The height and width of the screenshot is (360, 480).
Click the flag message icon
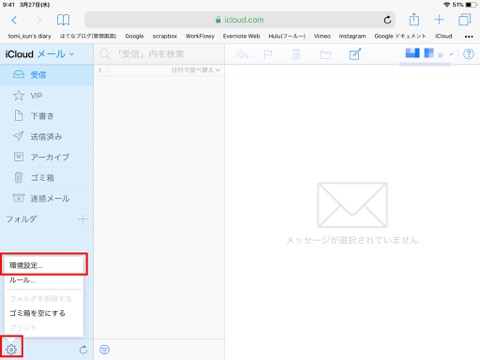coord(268,54)
